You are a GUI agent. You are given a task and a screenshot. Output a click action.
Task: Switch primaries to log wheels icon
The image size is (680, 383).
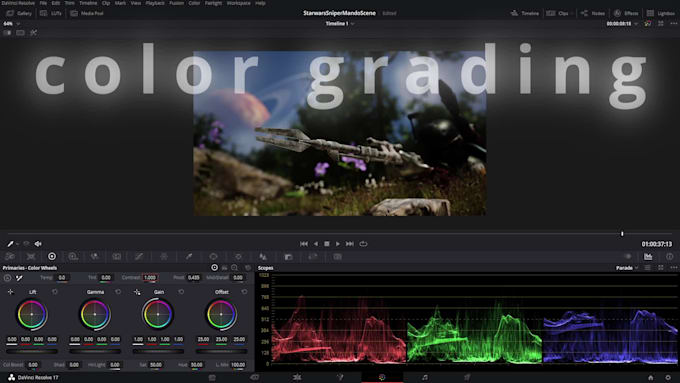point(235,268)
